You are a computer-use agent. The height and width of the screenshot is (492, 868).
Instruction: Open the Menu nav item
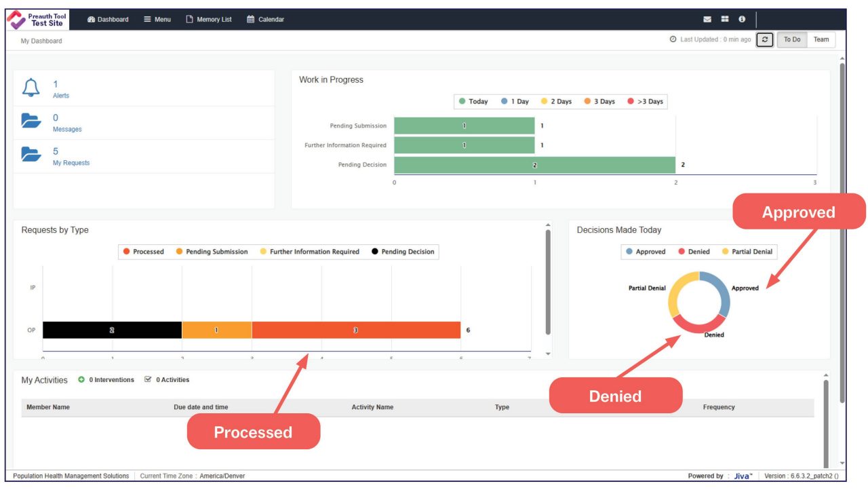click(157, 20)
